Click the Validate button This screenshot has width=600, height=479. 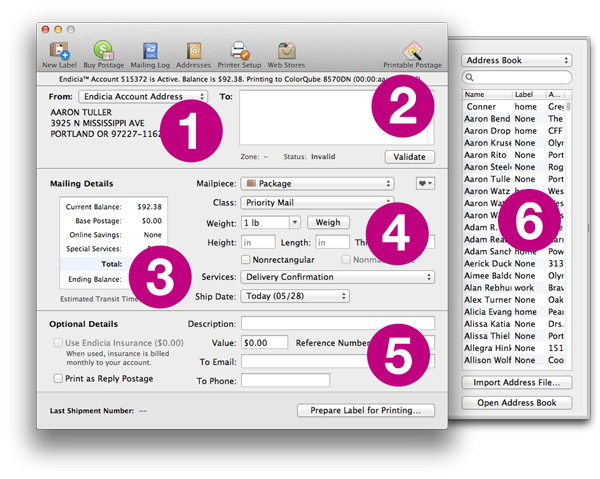pos(409,157)
